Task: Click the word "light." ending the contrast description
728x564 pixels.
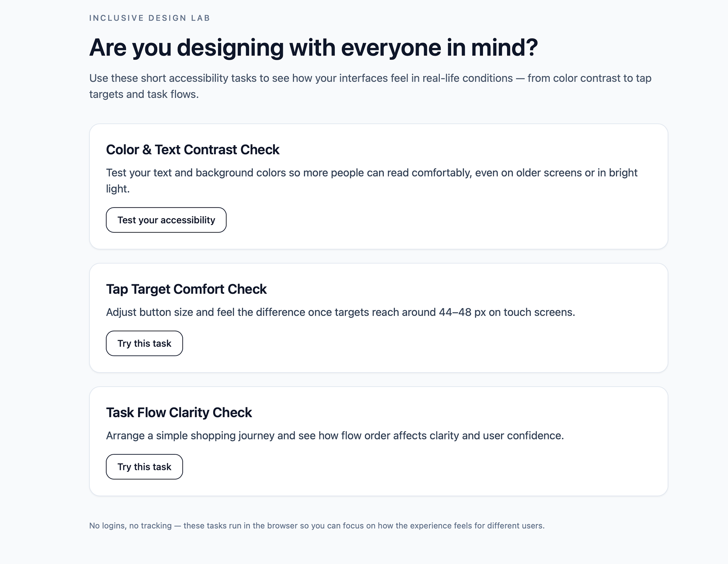Action: pos(118,189)
